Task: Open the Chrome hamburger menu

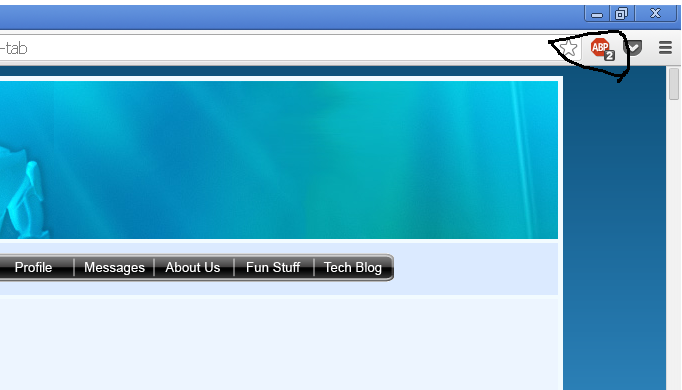Action: [x=665, y=47]
